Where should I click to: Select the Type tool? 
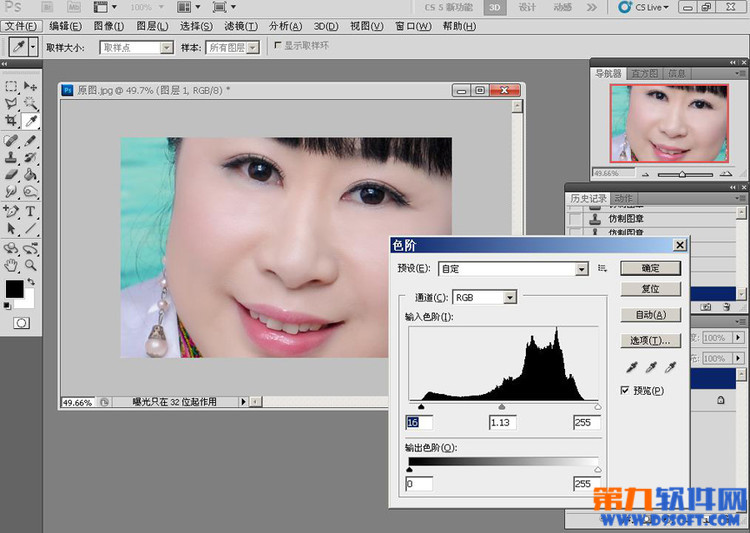[30, 211]
